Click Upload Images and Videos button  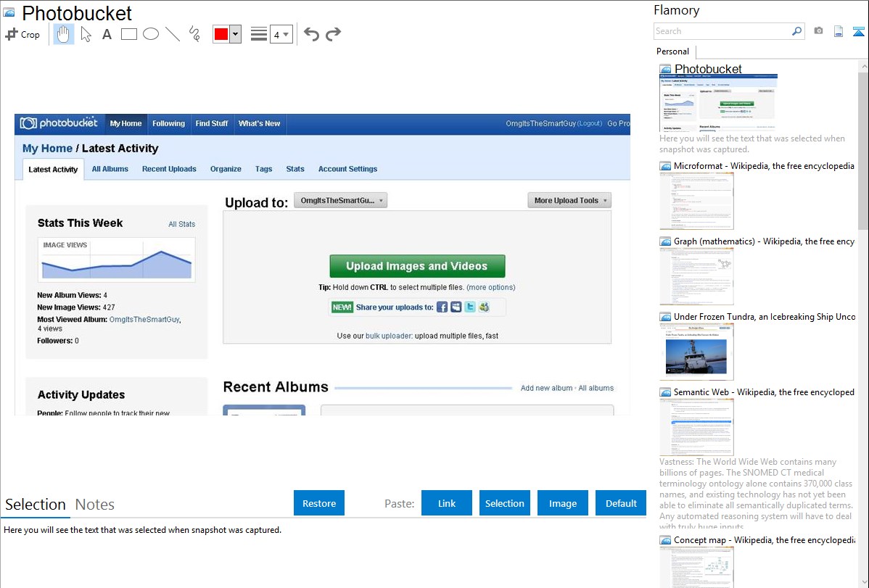(417, 266)
